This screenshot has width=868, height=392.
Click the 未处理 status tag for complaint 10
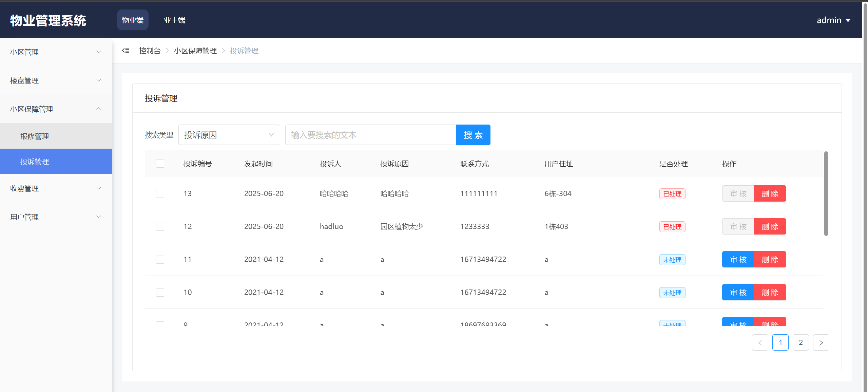pyautogui.click(x=672, y=293)
